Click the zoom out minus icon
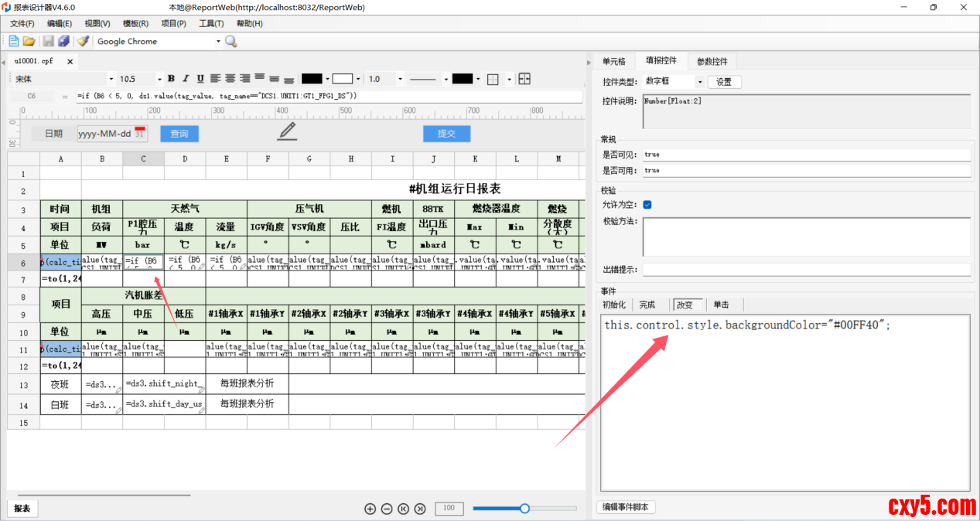The width and height of the screenshot is (980, 521). 387,509
